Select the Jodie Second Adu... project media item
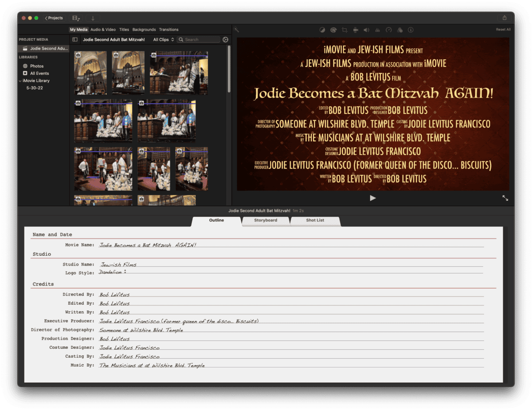 pyautogui.click(x=43, y=48)
